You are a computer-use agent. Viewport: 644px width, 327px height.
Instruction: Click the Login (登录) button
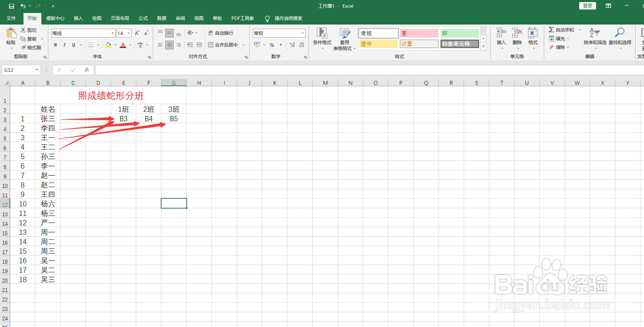pos(587,6)
